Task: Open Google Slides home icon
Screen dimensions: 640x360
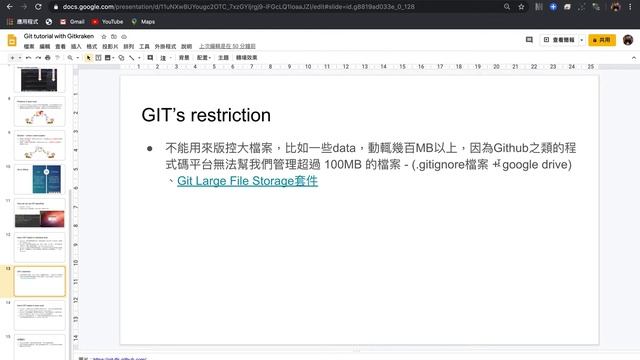Action: [x=12, y=40]
